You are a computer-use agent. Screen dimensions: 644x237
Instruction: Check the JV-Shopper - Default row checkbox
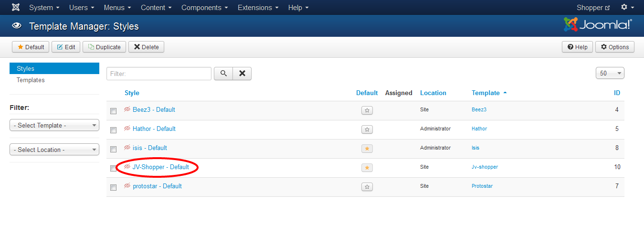coord(113,168)
